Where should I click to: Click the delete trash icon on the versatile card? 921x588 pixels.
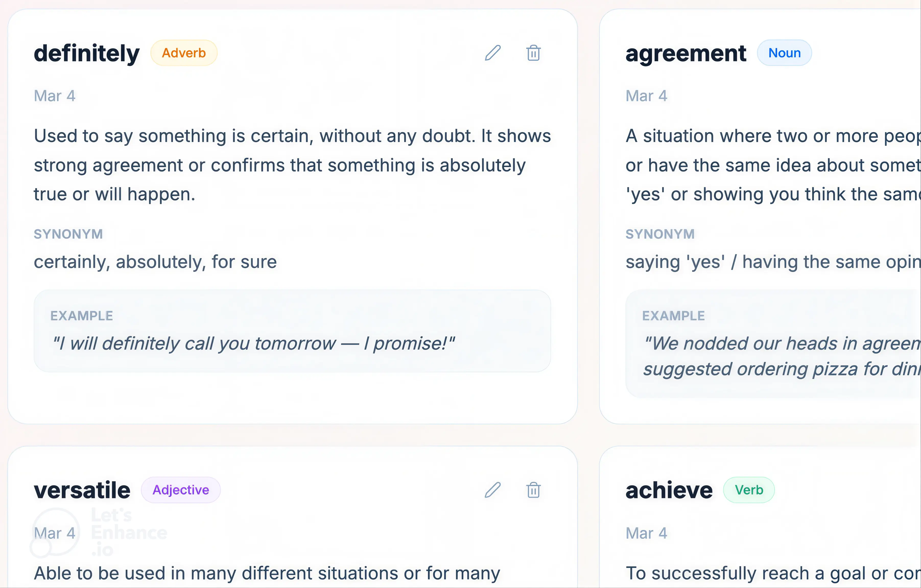533,490
